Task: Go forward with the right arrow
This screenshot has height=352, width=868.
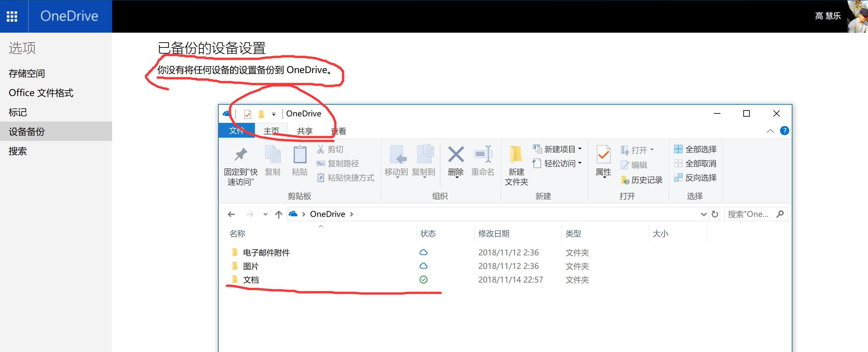Action: coord(250,214)
